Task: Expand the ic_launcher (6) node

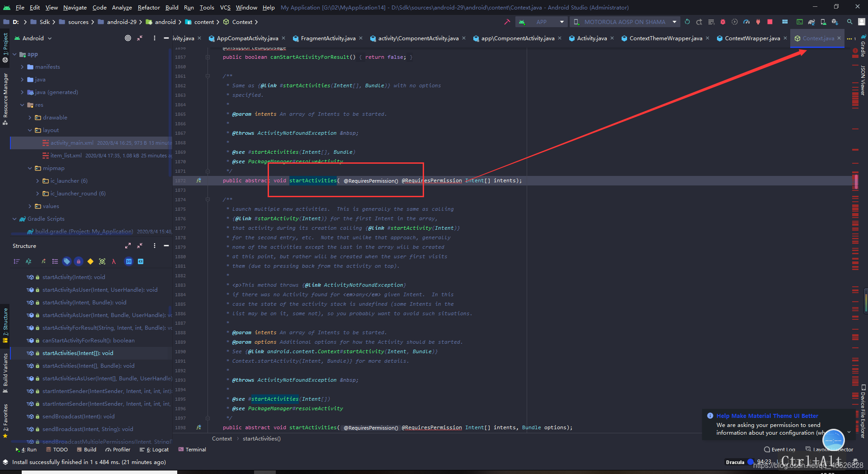Action: tap(38, 181)
